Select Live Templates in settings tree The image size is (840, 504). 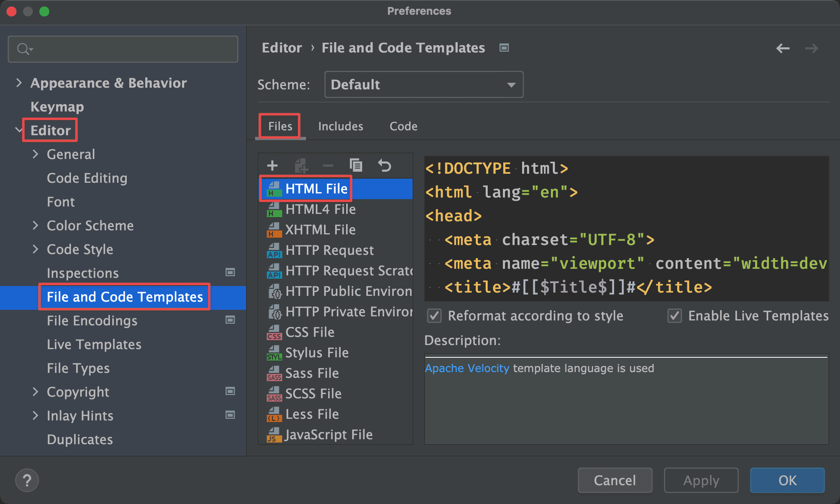94,344
